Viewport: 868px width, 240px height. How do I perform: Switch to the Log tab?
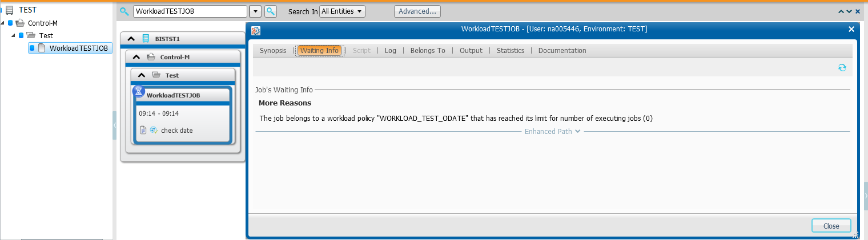point(390,51)
